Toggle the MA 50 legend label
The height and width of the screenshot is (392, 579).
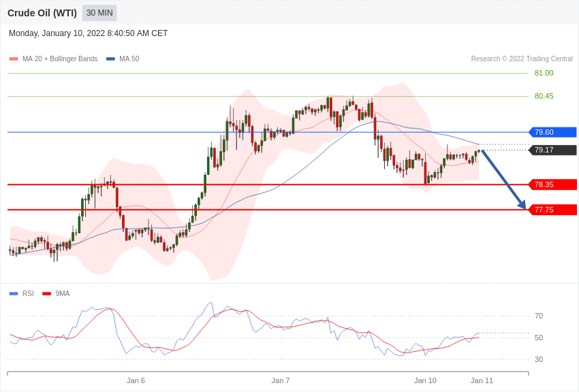129,59
